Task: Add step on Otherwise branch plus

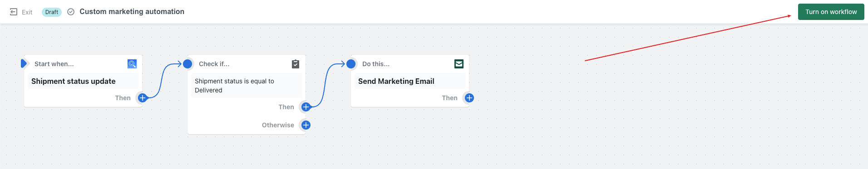Action: 306,125
